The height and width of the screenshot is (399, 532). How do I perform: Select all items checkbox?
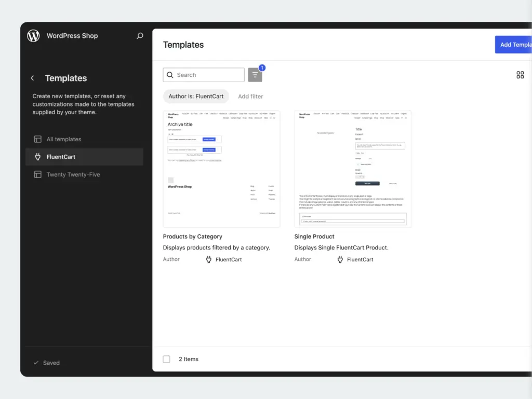tap(166, 359)
